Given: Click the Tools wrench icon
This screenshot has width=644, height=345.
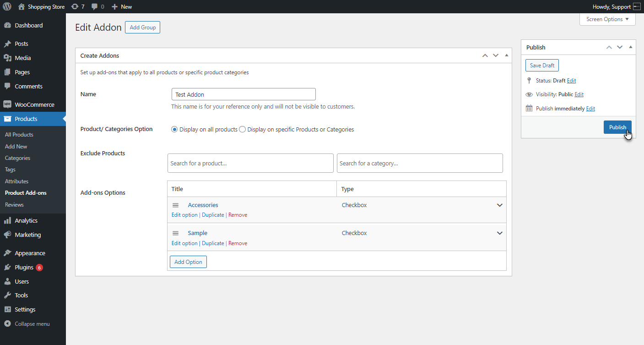Looking at the screenshot, I should click(x=7, y=296).
